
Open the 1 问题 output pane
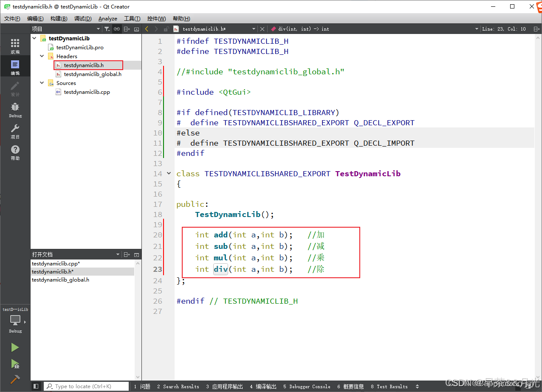(142, 386)
